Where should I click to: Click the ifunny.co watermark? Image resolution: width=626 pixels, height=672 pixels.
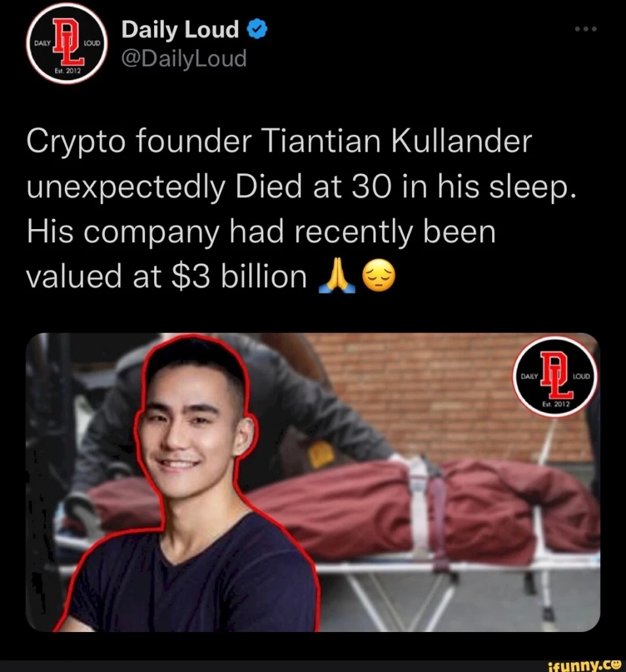pyautogui.click(x=585, y=664)
